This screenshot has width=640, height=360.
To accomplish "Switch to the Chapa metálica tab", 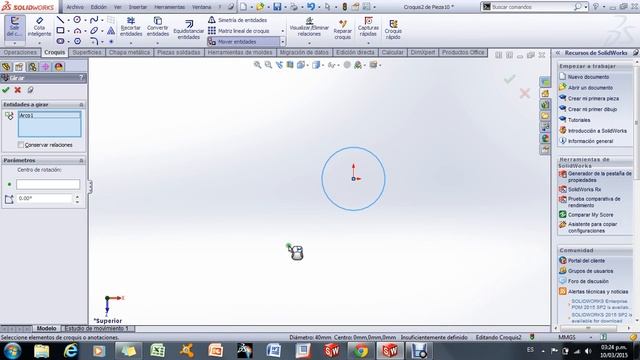I will pyautogui.click(x=129, y=52).
